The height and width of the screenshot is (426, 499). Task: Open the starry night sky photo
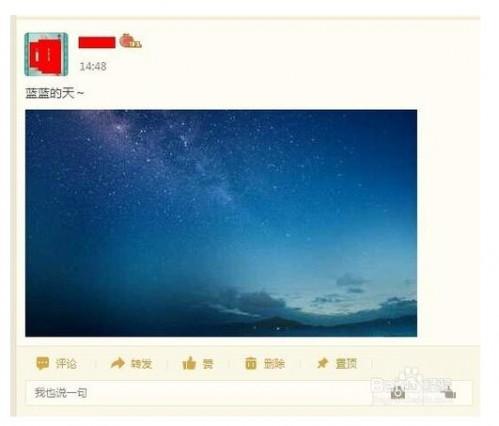click(221, 223)
